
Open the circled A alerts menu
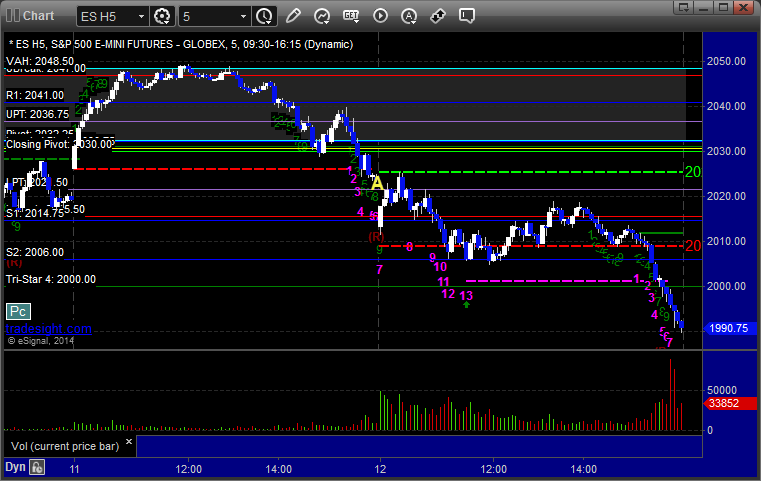coord(409,16)
